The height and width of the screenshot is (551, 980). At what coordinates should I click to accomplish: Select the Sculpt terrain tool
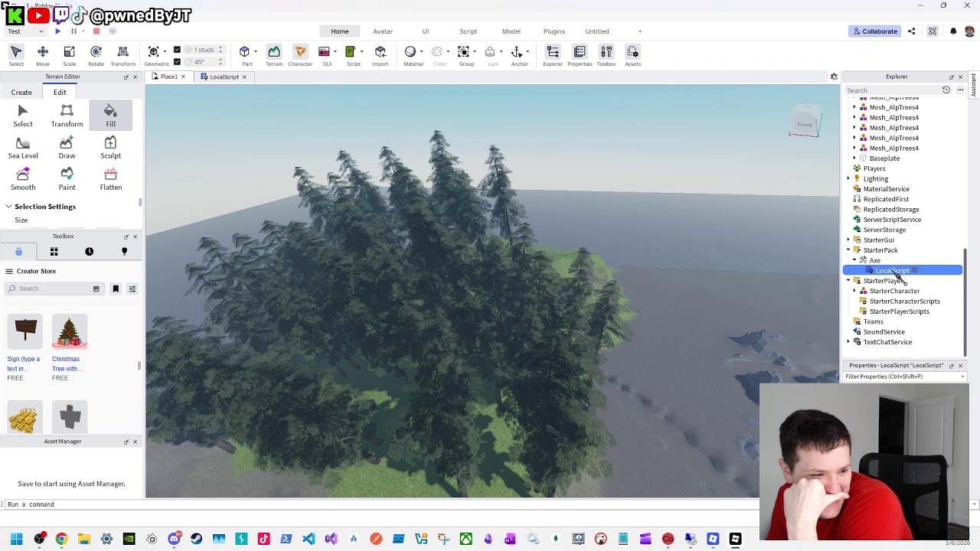[x=110, y=148]
